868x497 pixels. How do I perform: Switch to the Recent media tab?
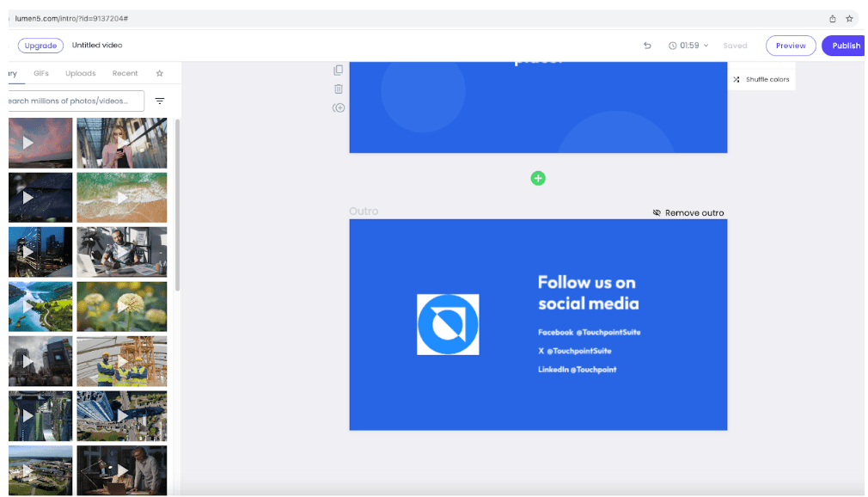tap(125, 73)
